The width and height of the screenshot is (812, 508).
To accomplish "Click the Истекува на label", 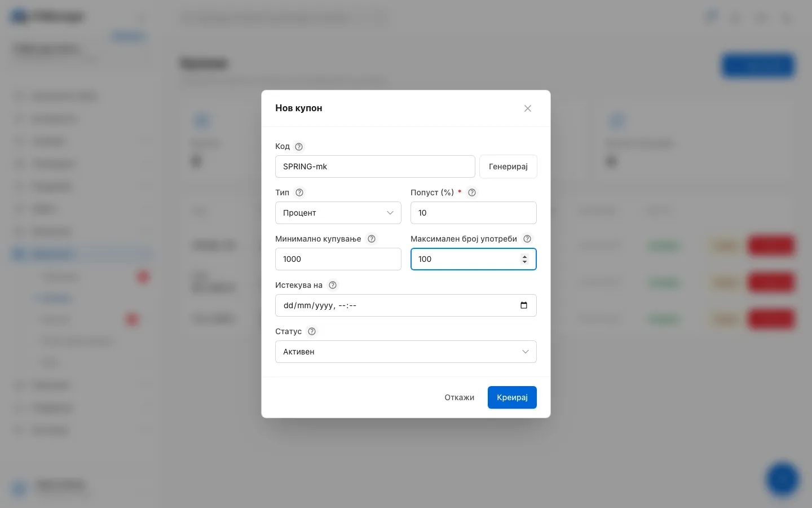I will pos(299,285).
